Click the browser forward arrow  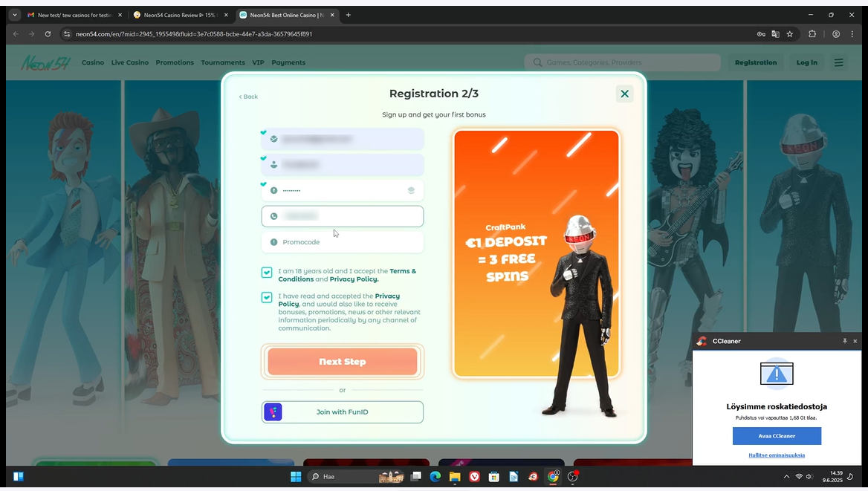click(x=31, y=33)
